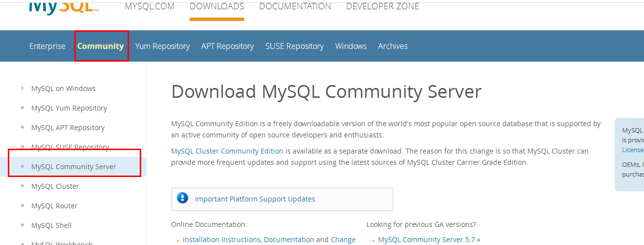This screenshot has width=644, height=245.
Task: Select the Yum Repository menu item
Action: [163, 46]
